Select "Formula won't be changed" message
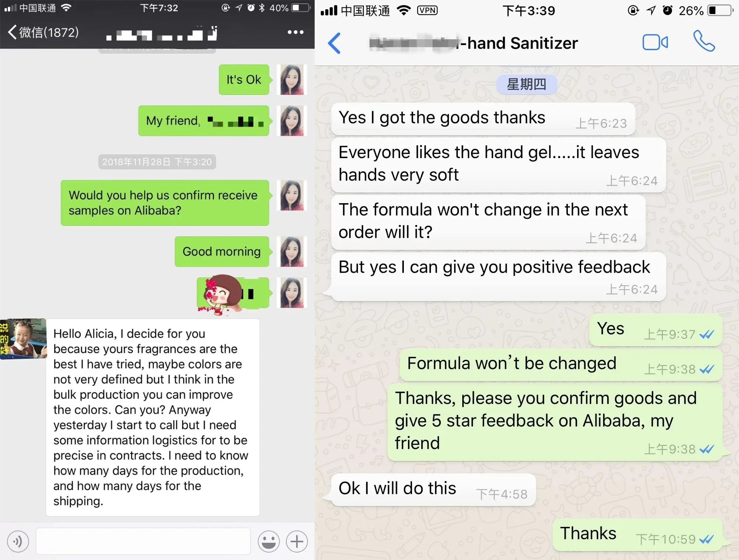Screen dimensions: 739x560 pyautogui.click(x=561, y=364)
